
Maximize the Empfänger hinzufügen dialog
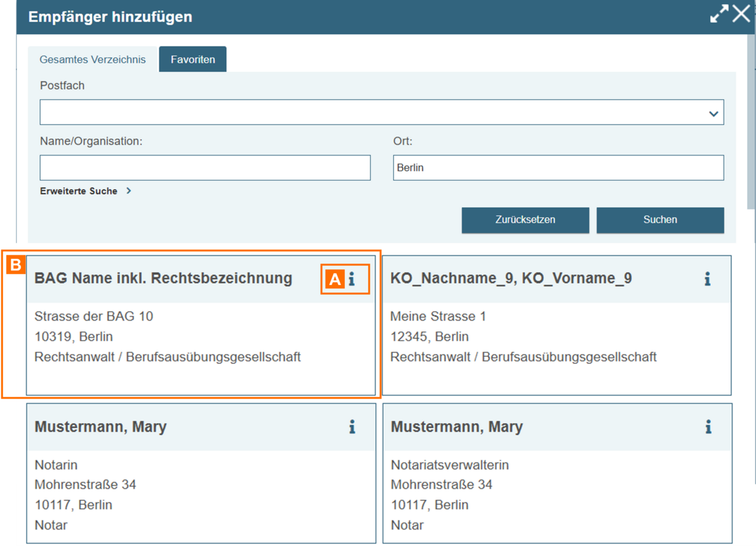click(x=719, y=15)
